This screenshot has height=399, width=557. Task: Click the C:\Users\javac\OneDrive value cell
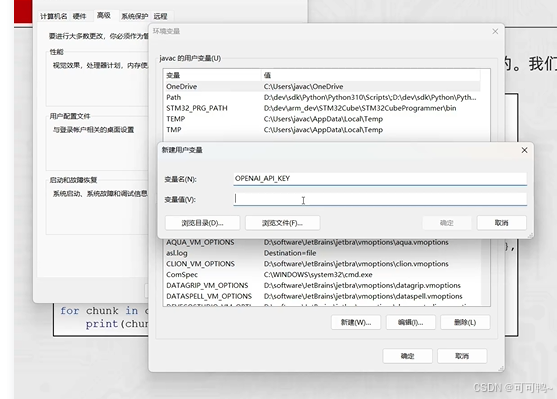[x=303, y=87]
